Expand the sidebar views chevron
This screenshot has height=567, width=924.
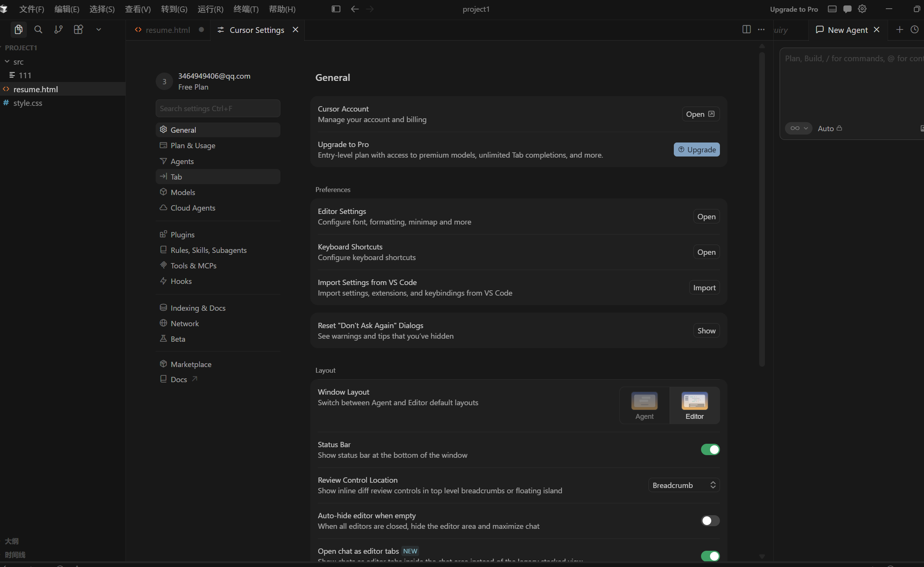[x=99, y=29]
